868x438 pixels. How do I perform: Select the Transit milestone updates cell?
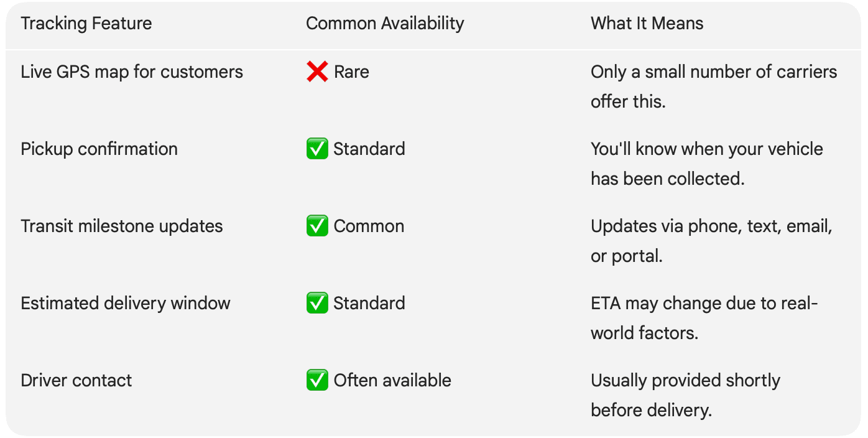tap(122, 226)
